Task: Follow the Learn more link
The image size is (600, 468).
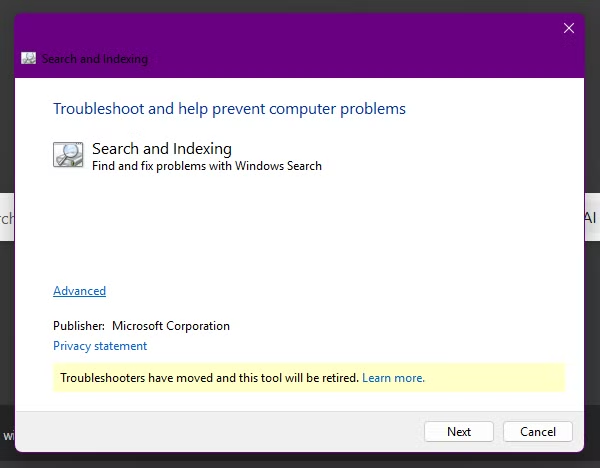Action: (x=393, y=378)
